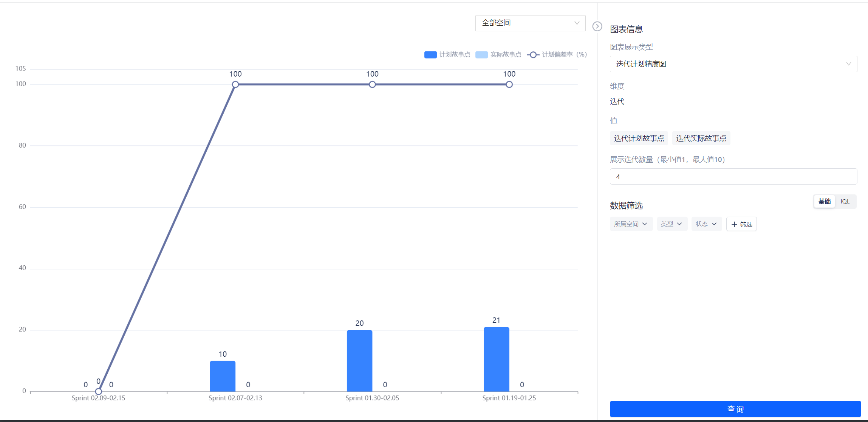Click the deviation line point at Sprint 02.09-02.15
Image resolution: width=868 pixels, height=422 pixels.
coord(98,391)
